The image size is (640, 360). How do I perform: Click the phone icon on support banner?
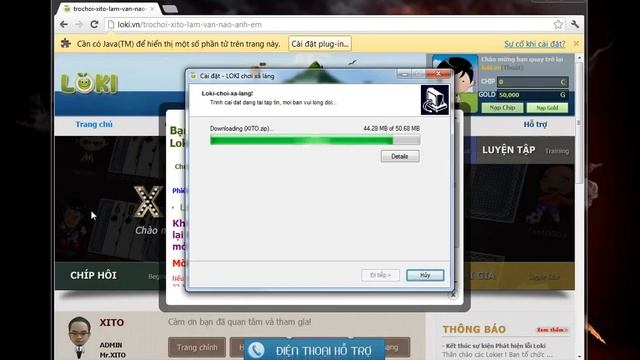(257, 350)
